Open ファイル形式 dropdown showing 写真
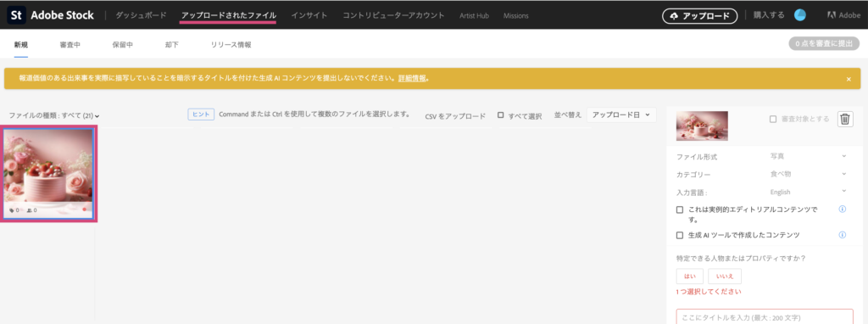The width and height of the screenshot is (868, 324). point(808,157)
